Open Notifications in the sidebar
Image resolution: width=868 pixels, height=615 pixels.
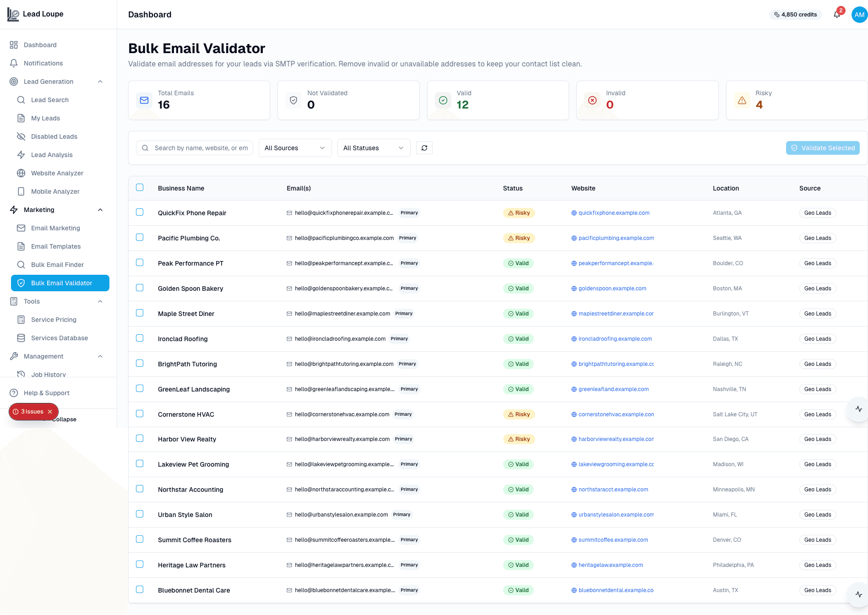(58, 63)
